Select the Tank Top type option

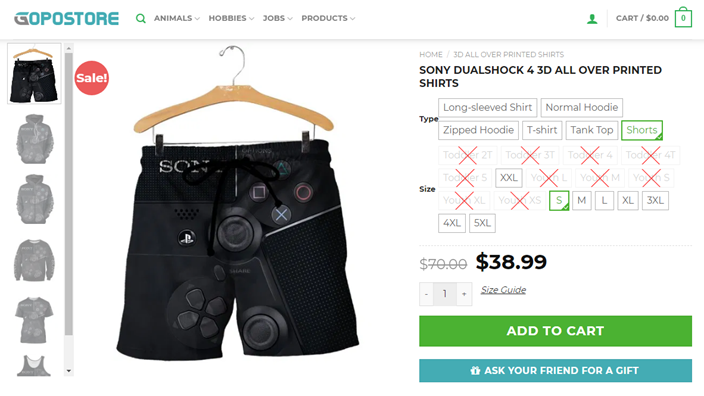[x=592, y=130]
